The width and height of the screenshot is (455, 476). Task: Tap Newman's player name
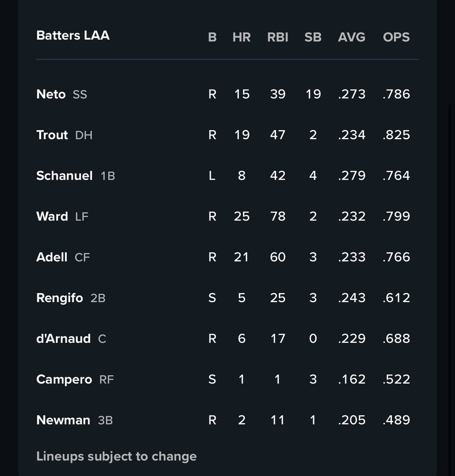click(63, 420)
